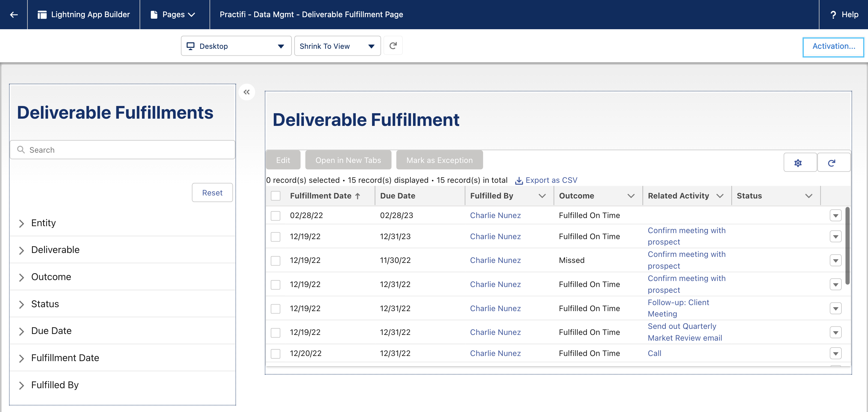Open the Send out Quarterly Market Review email link
Screen dimensions: 868x412
(x=685, y=332)
